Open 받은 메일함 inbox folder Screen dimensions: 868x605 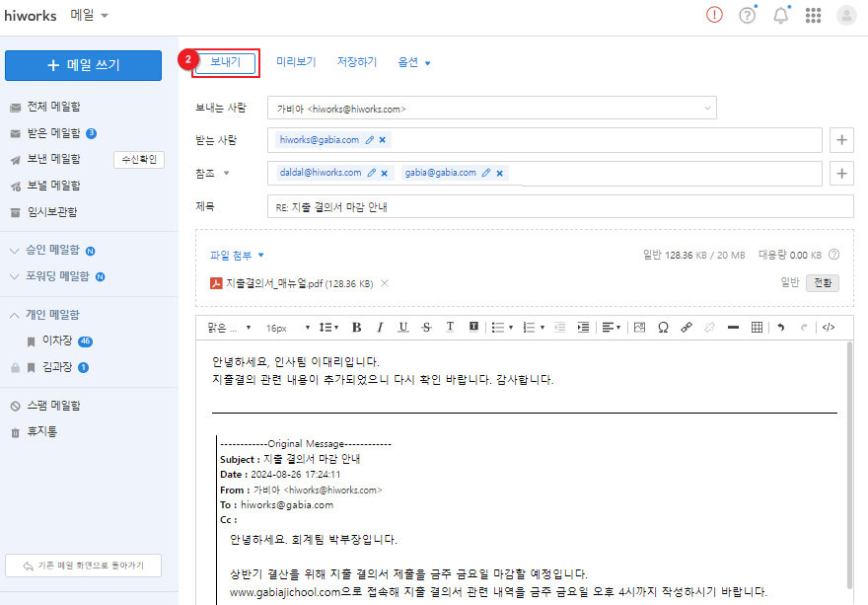pos(52,133)
